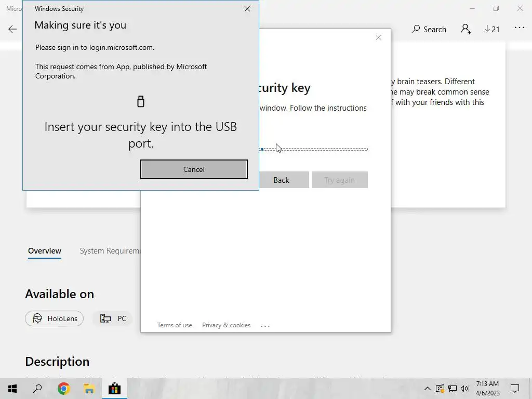Open tray sync status icon

point(440,389)
